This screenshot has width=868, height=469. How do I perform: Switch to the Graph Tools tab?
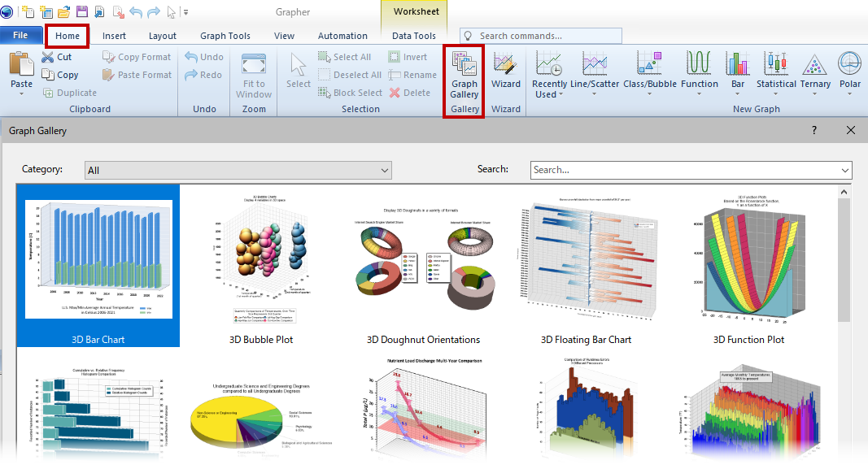(x=225, y=36)
